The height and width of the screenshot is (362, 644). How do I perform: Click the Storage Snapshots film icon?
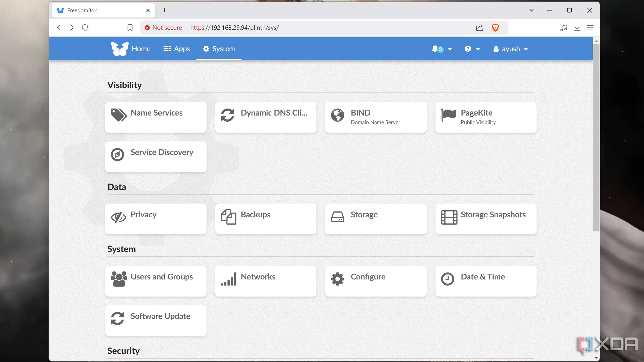(x=449, y=217)
